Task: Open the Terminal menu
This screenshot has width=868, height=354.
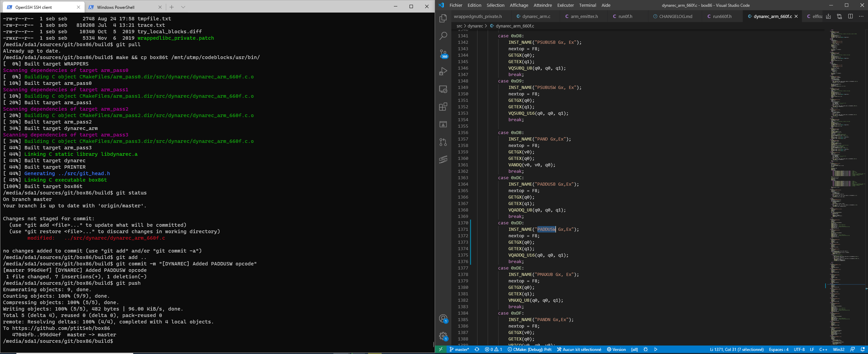Action: coord(587,5)
